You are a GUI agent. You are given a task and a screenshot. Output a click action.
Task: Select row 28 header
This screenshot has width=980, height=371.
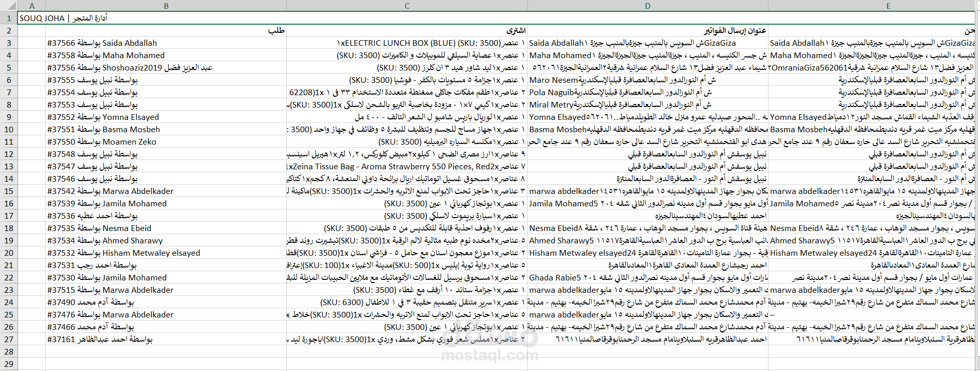8,351
